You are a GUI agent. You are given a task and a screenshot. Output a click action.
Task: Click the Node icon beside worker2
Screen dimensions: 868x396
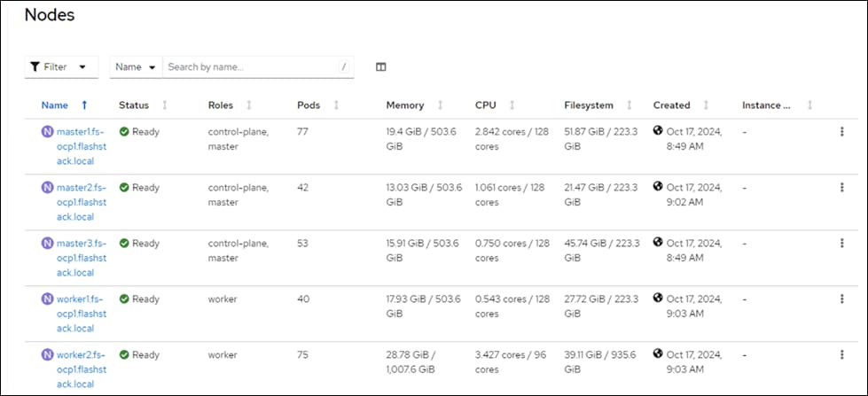(48, 355)
